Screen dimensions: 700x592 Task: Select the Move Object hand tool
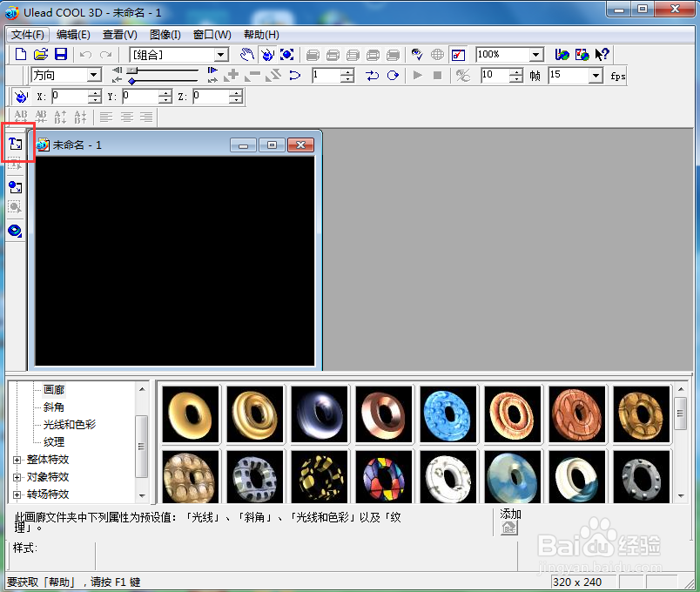pos(247,55)
